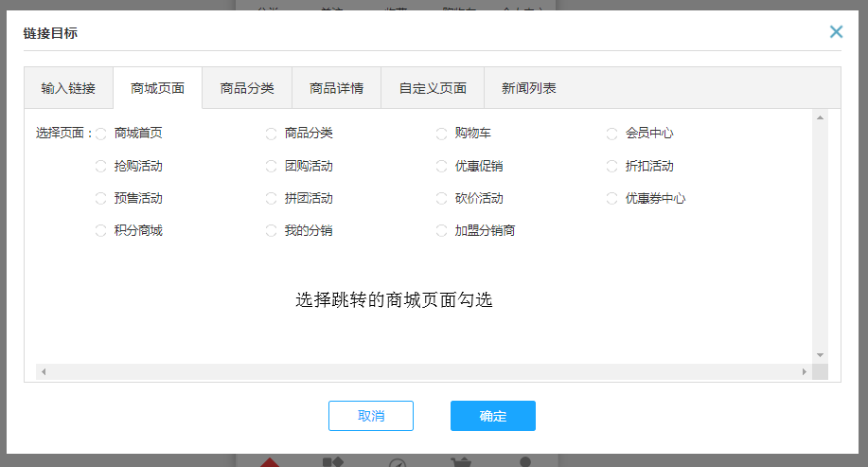Switch to the 商品详情 tab

point(336,88)
